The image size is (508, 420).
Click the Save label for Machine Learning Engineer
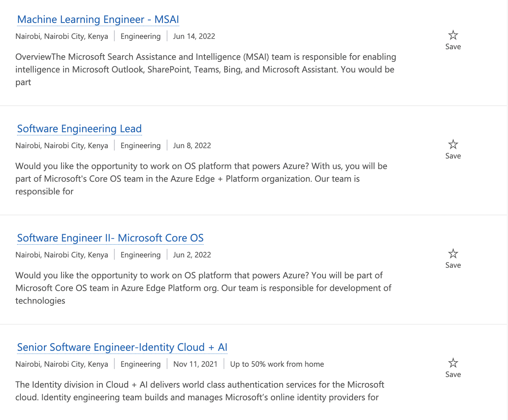coord(453,47)
